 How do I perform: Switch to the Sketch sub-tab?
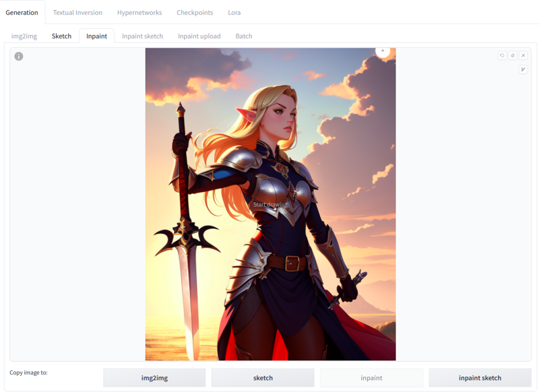point(61,36)
